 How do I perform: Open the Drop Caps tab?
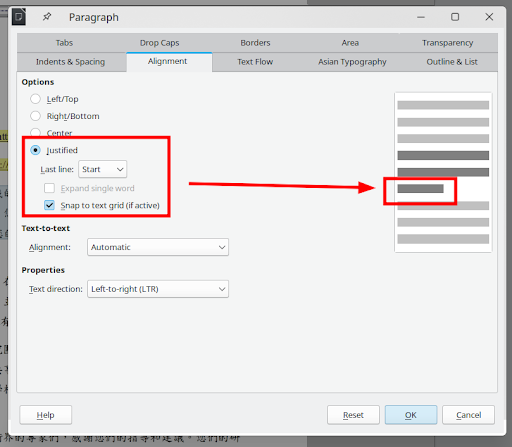159,43
